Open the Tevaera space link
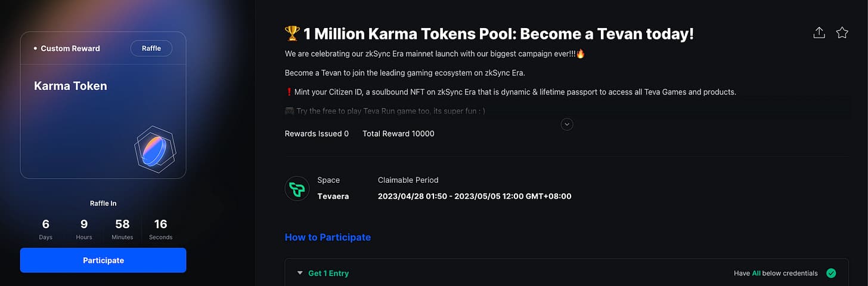This screenshot has width=868, height=286. pos(333,196)
